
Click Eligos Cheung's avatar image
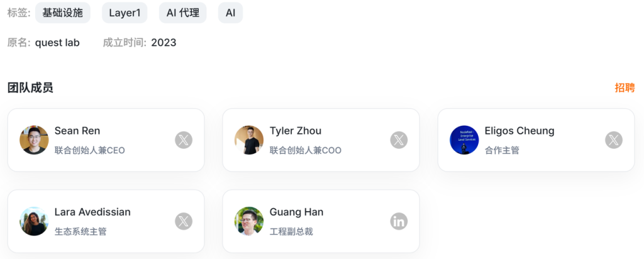[x=464, y=140]
